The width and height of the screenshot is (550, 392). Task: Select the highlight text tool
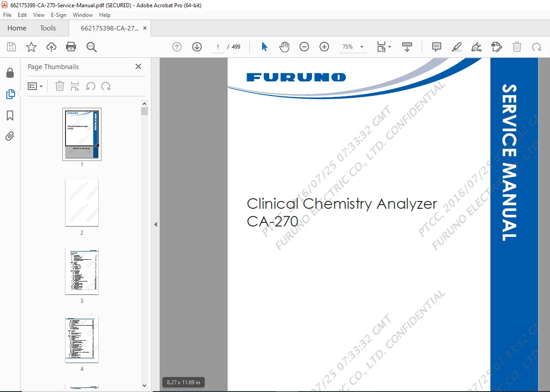pos(457,47)
